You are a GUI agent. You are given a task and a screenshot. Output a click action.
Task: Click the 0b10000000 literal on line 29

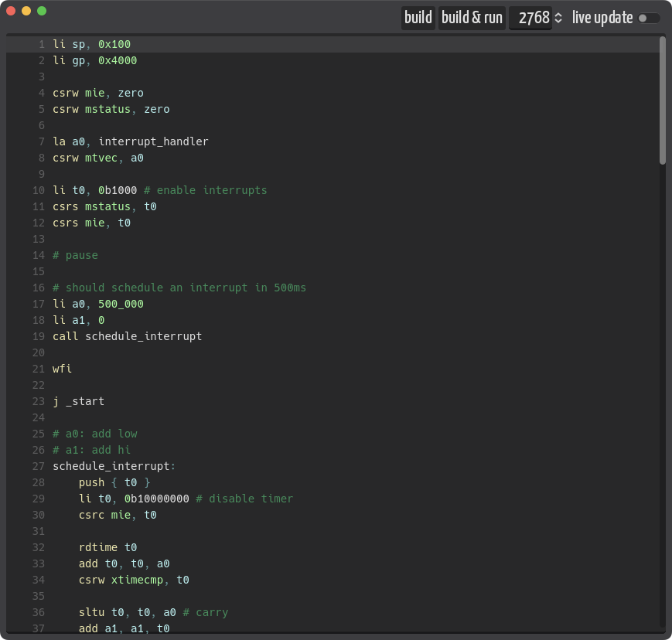[156, 499]
